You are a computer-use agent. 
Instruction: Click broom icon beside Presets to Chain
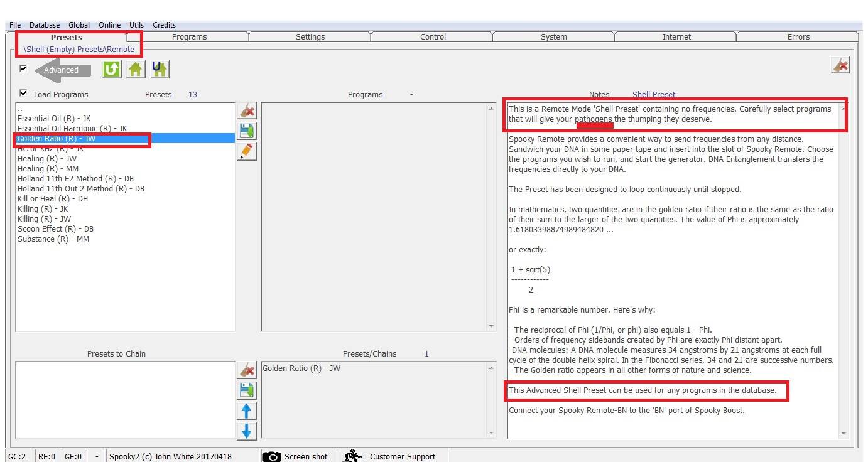coord(247,370)
